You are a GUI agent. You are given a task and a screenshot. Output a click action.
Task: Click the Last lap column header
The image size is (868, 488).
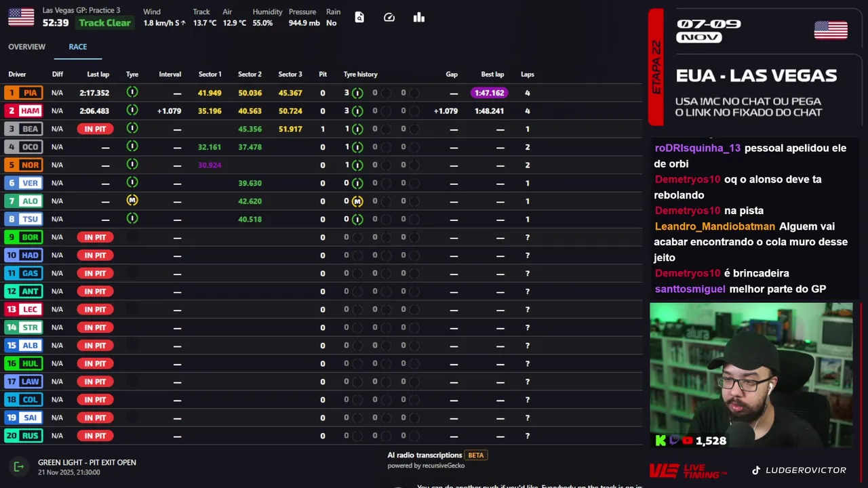[x=98, y=75]
